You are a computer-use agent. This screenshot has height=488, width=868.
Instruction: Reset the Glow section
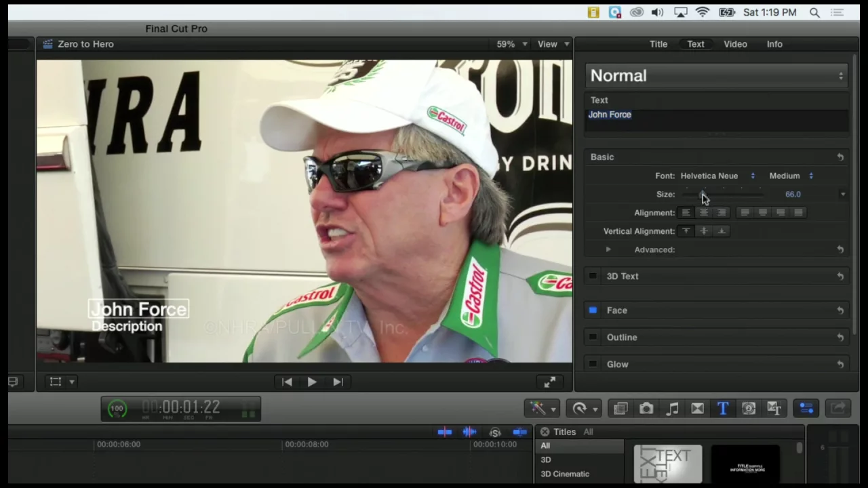click(840, 365)
